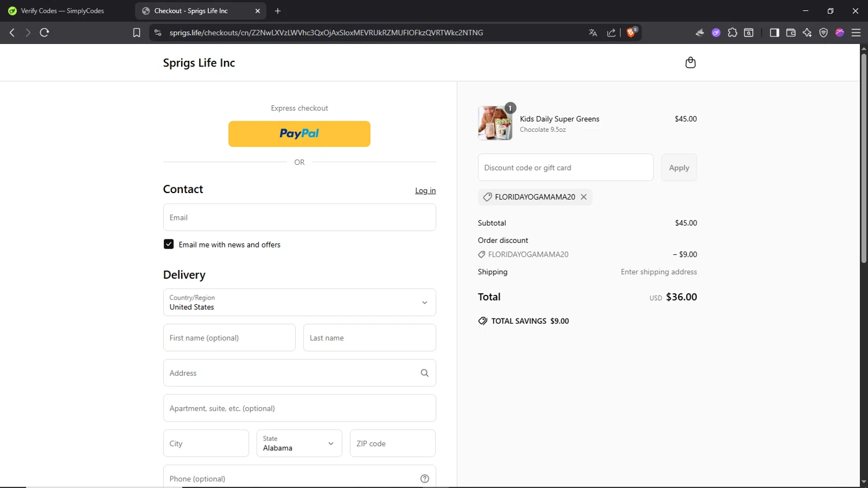Focus the Email input field

point(300,217)
